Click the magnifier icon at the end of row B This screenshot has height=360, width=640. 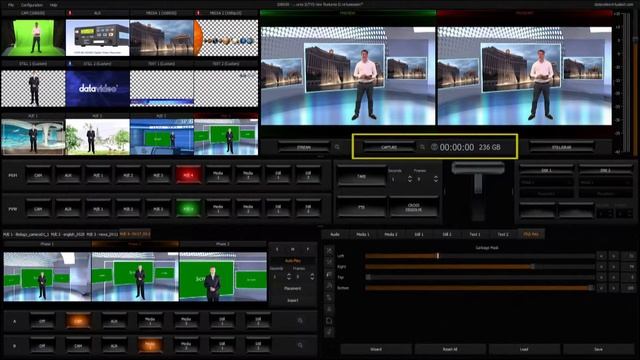coord(300,345)
